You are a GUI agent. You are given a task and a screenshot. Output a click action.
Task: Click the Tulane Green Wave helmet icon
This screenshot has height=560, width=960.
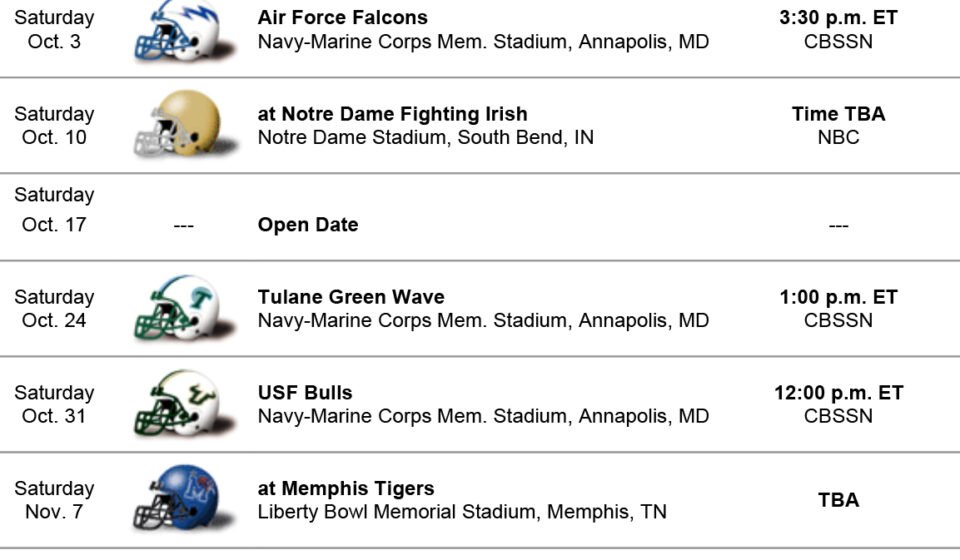(x=184, y=308)
